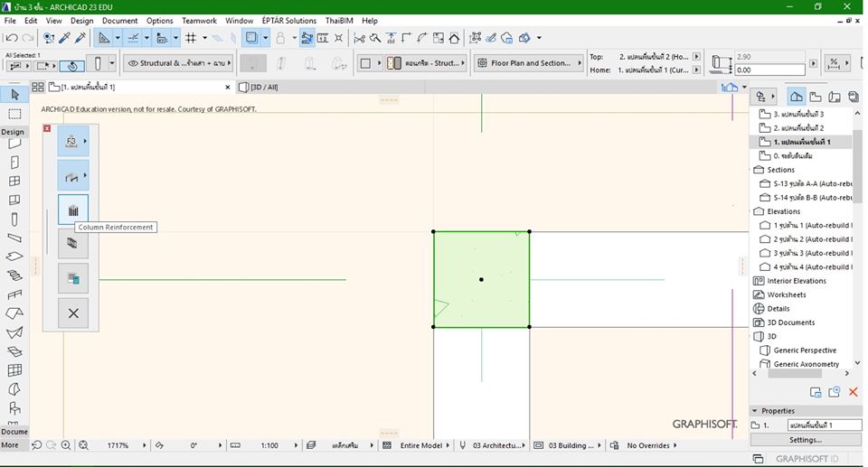Image resolution: width=868 pixels, height=467 pixels.
Task: Click the Column Reinforcement palette icon
Action: pos(73,210)
